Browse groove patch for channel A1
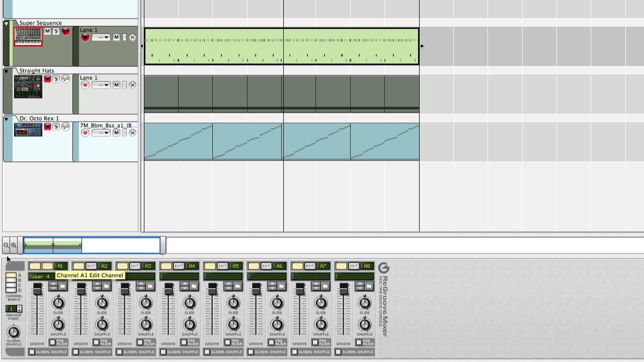The width and height of the screenshot is (644, 362). coord(62,286)
